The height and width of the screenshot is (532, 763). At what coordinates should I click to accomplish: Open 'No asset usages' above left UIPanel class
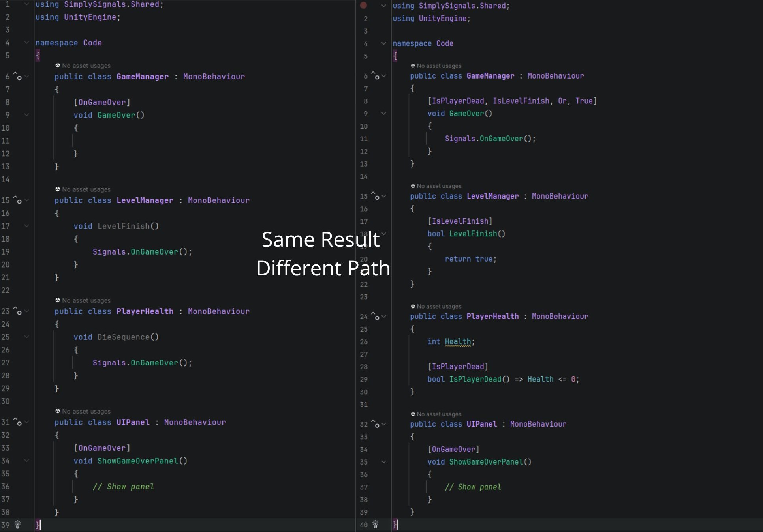[x=83, y=411]
